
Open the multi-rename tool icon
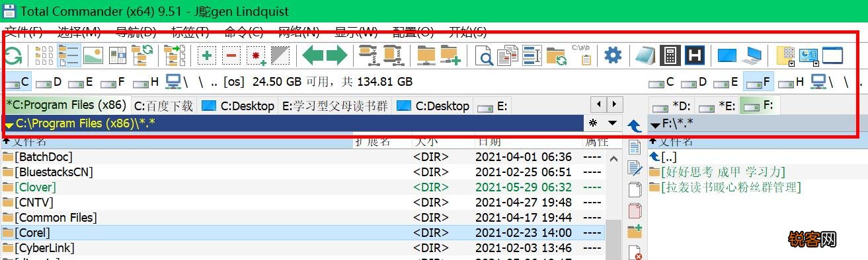click(532, 55)
